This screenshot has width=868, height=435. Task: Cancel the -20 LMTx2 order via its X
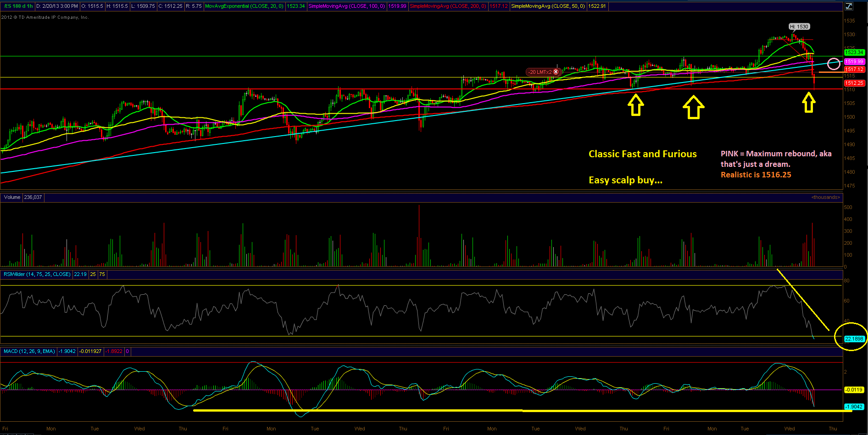coord(556,72)
